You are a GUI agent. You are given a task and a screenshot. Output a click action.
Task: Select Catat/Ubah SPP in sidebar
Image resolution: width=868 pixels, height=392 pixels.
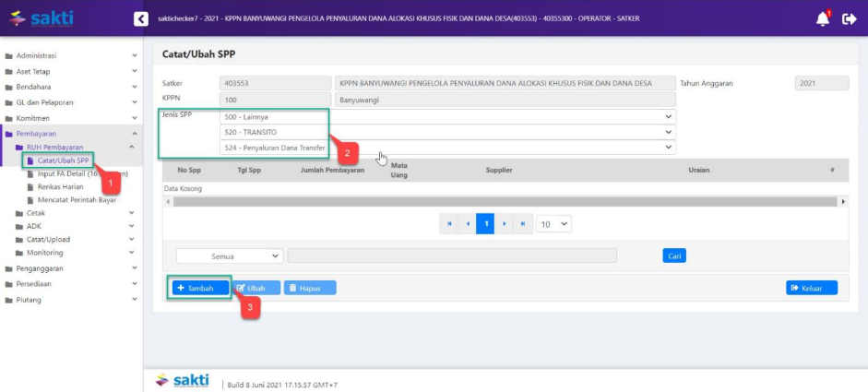[x=63, y=160]
